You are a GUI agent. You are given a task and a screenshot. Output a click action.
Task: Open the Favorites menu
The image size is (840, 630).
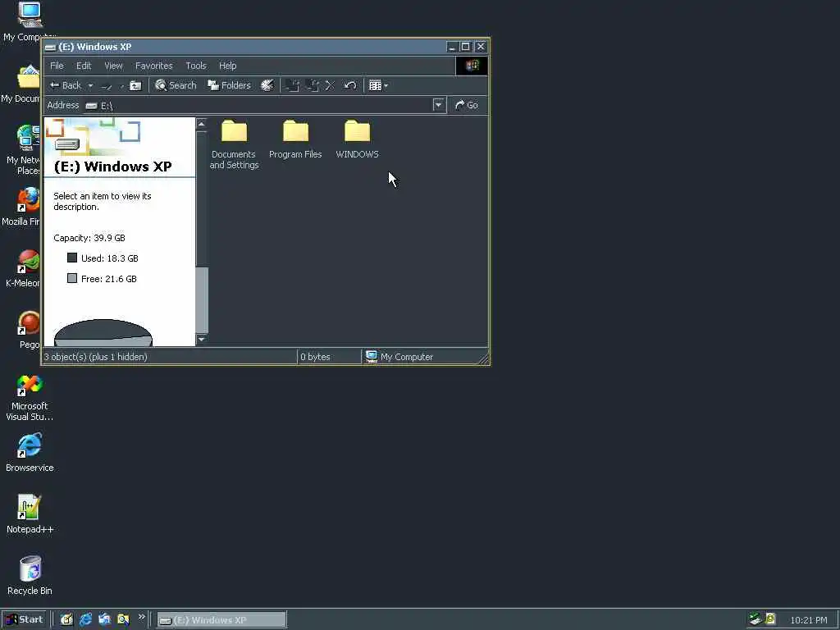[153, 66]
